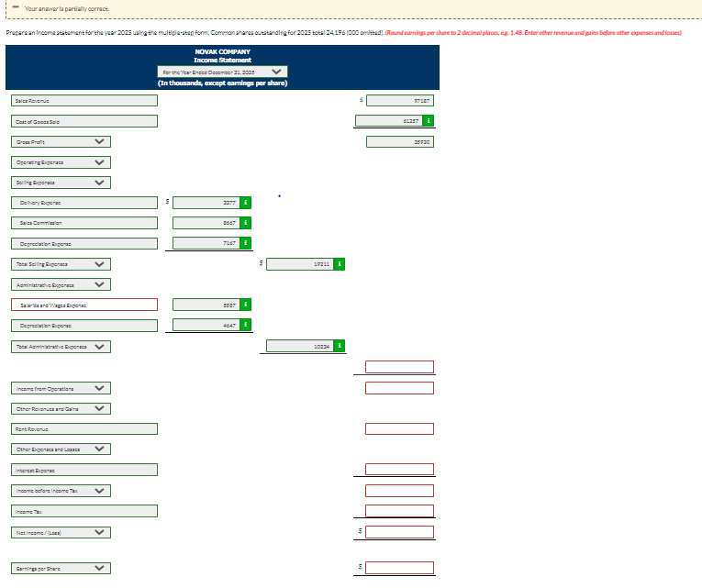Click the Sales Commission label field
This screenshot has width=702, height=588.
84,223
